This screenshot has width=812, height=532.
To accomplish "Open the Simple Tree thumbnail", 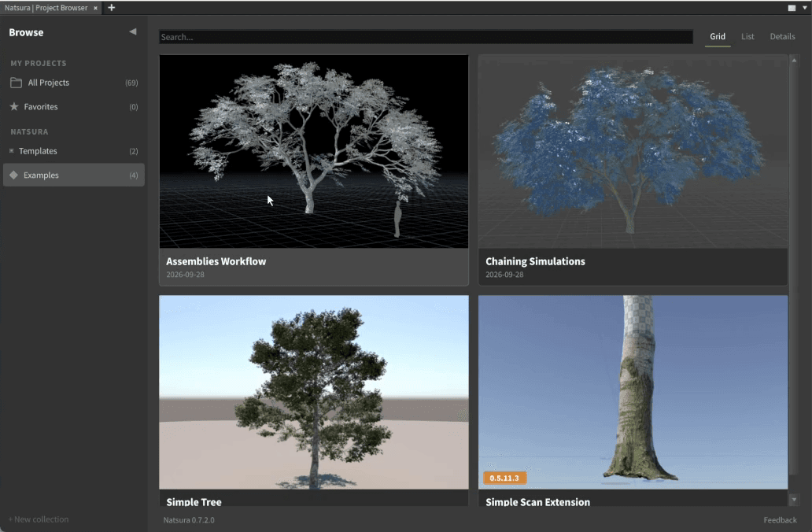I will click(314, 392).
